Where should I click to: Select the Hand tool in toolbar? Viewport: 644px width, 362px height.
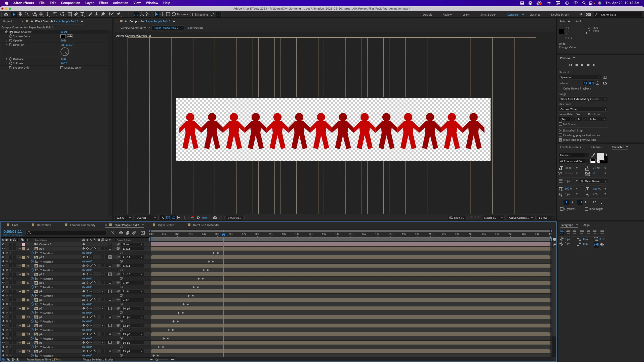(20, 14)
